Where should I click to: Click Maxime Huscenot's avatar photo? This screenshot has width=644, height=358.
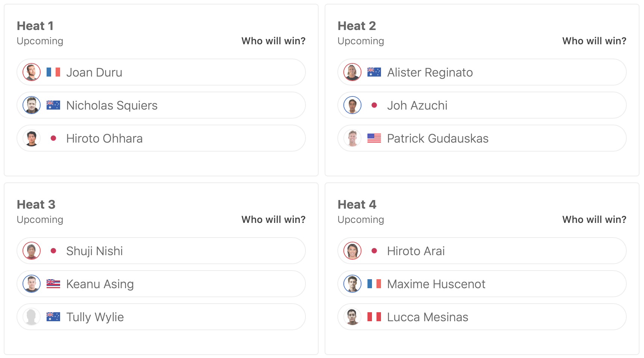pos(352,284)
